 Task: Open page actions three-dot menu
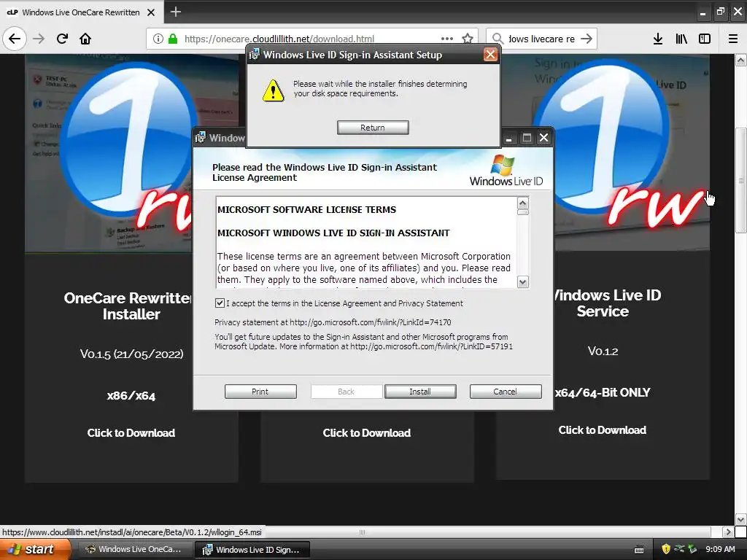(447, 39)
